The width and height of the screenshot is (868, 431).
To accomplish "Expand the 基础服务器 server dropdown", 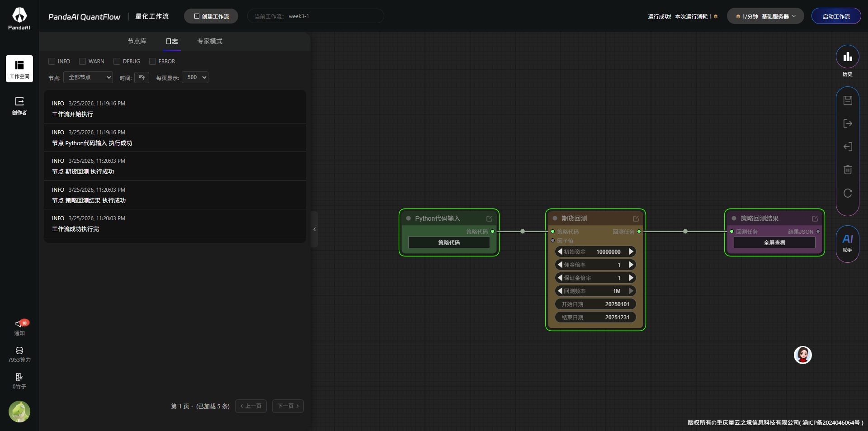I will pyautogui.click(x=765, y=16).
